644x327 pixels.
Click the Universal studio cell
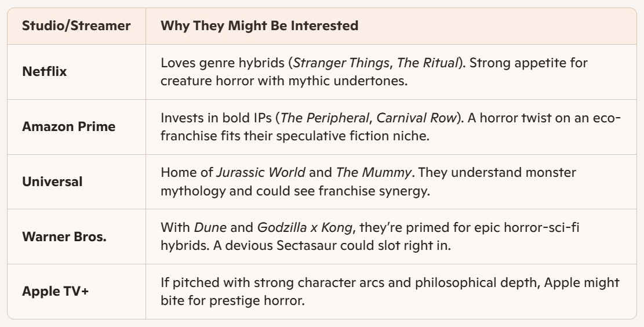pyautogui.click(x=52, y=182)
